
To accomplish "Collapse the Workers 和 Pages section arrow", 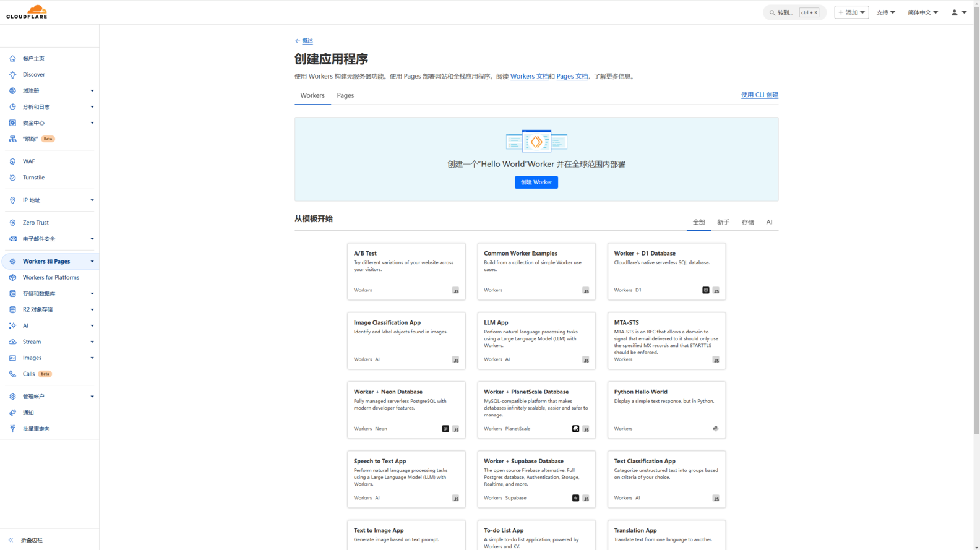I will click(92, 262).
